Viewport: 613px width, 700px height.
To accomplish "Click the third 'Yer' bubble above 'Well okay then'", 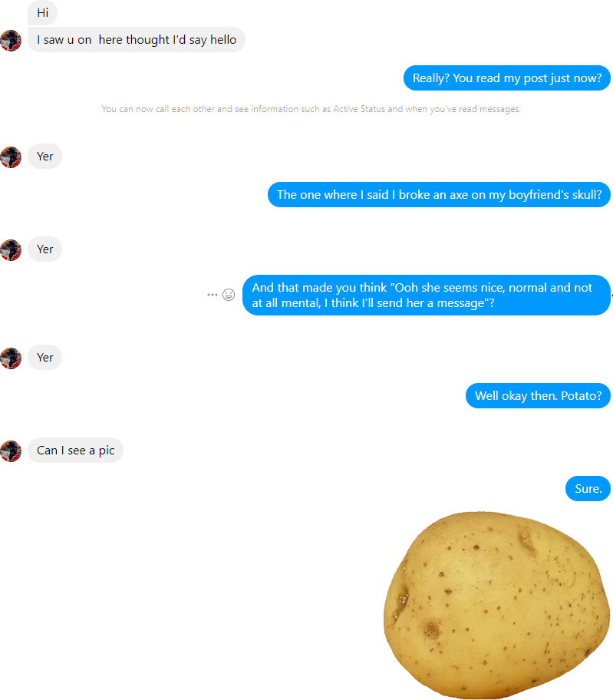I will pyautogui.click(x=44, y=357).
